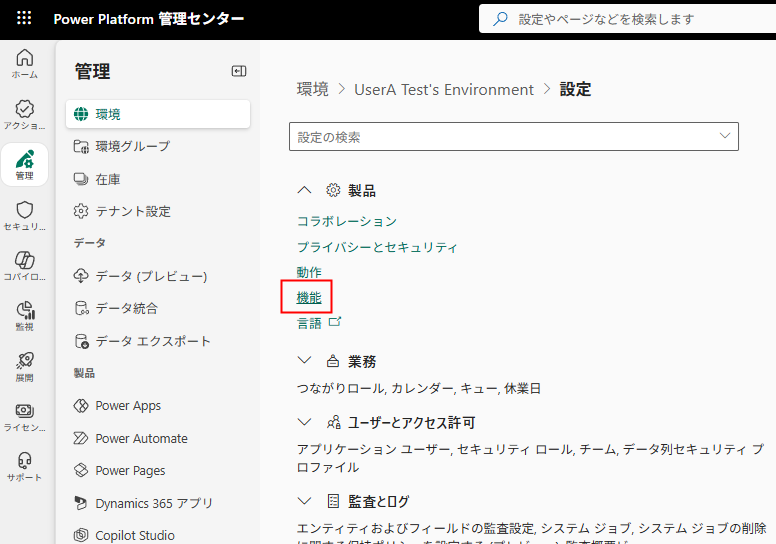Image resolution: width=776 pixels, height=544 pixels.
Task: Open the プライバシーとセキュリティ link
Action: pos(377,247)
